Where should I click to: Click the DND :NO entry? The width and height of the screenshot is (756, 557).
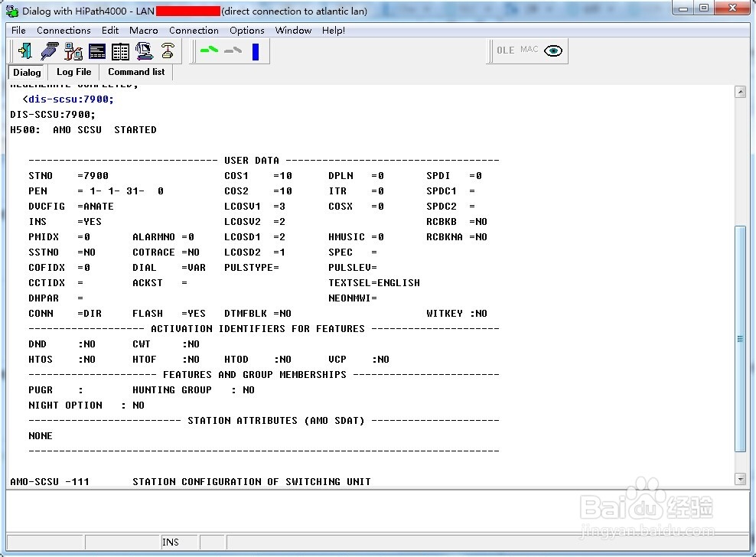point(62,344)
